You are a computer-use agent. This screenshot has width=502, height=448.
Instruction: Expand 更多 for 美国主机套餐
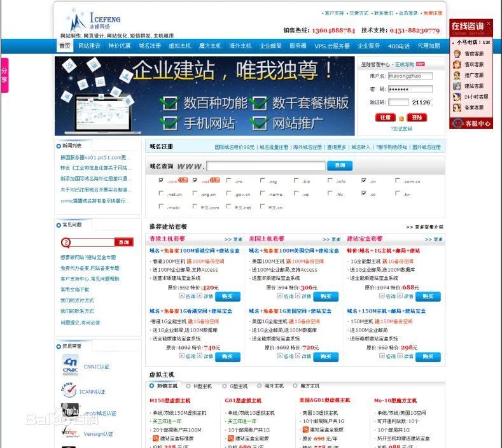click(x=331, y=239)
